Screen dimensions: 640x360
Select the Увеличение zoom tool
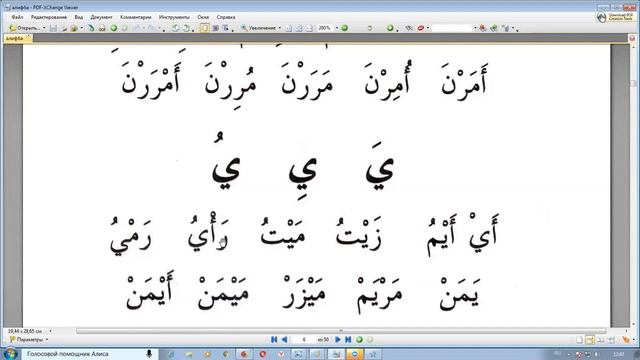pyautogui.click(x=258, y=28)
